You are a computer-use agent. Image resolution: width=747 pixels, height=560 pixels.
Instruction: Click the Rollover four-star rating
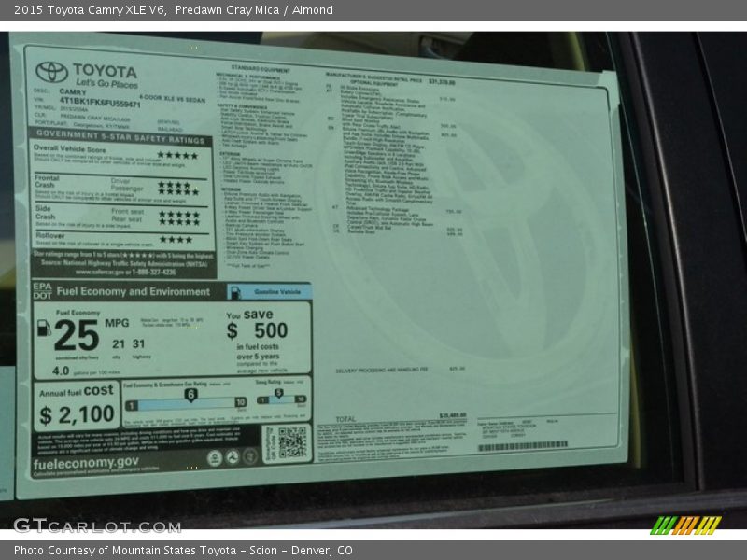(176, 240)
